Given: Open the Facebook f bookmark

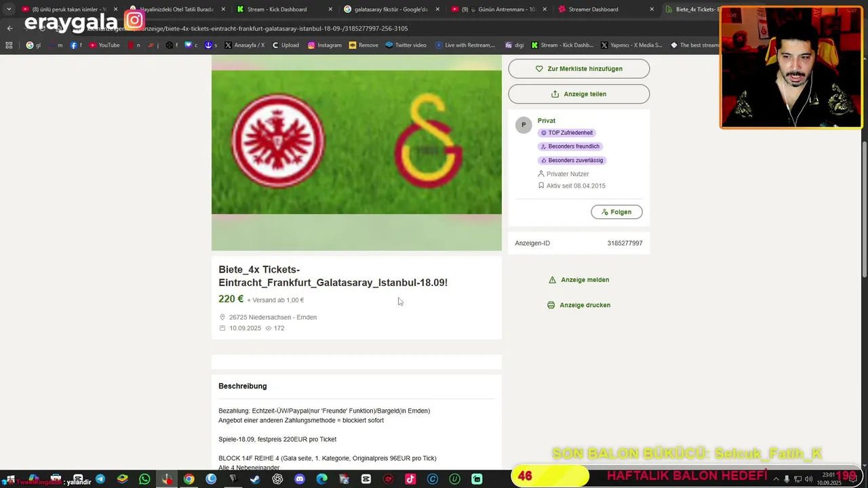Looking at the screenshot, I should tap(77, 45).
